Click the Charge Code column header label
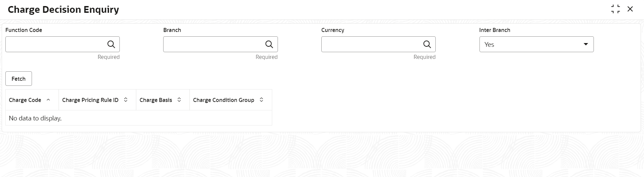This screenshot has height=177, width=644. click(x=25, y=100)
